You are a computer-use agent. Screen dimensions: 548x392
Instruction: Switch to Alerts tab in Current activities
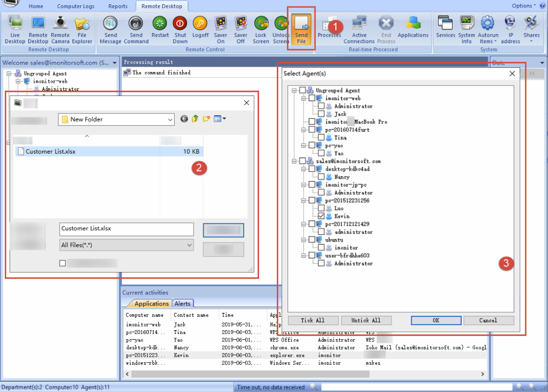pyautogui.click(x=182, y=303)
